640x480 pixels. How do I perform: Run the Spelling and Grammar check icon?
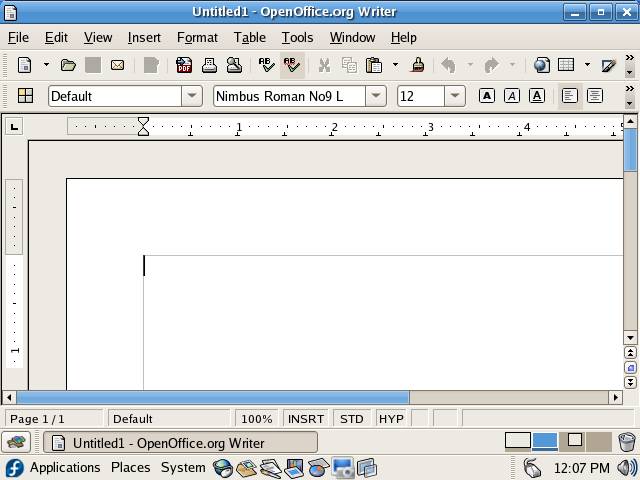[x=267, y=65]
